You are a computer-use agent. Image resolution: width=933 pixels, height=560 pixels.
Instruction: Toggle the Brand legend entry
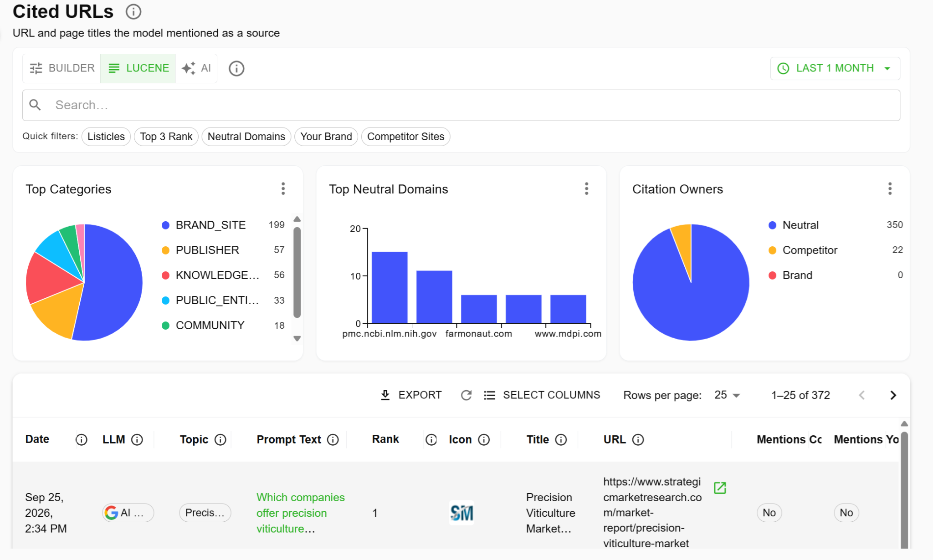[x=836, y=275]
